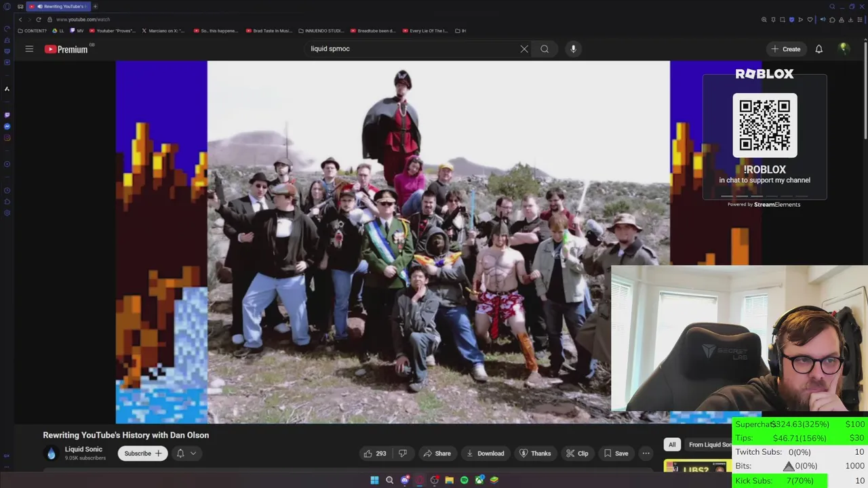Open taskbar search
This screenshot has width=868, height=488.
point(389,480)
